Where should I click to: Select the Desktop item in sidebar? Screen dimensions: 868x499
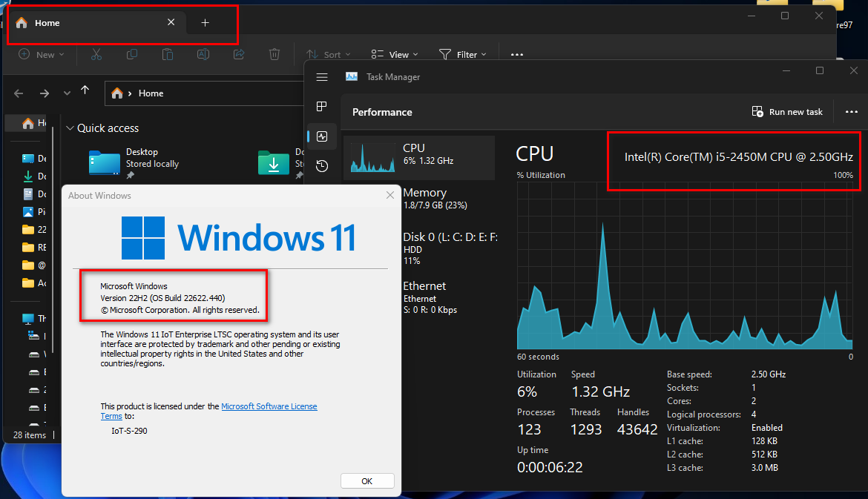pyautogui.click(x=33, y=159)
